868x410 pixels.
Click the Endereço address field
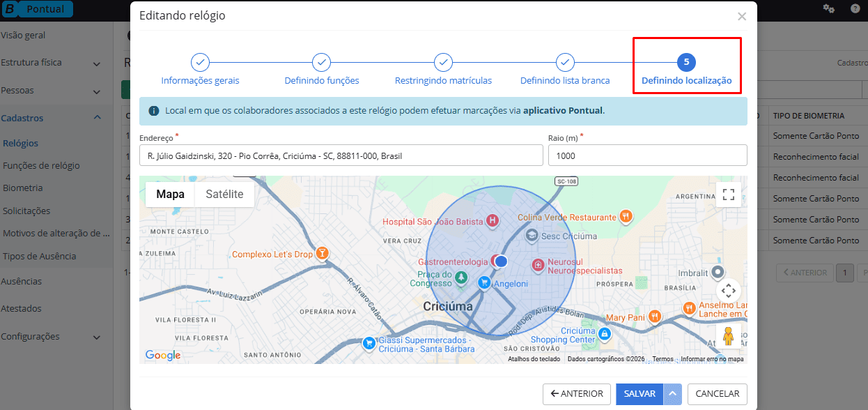pos(341,155)
